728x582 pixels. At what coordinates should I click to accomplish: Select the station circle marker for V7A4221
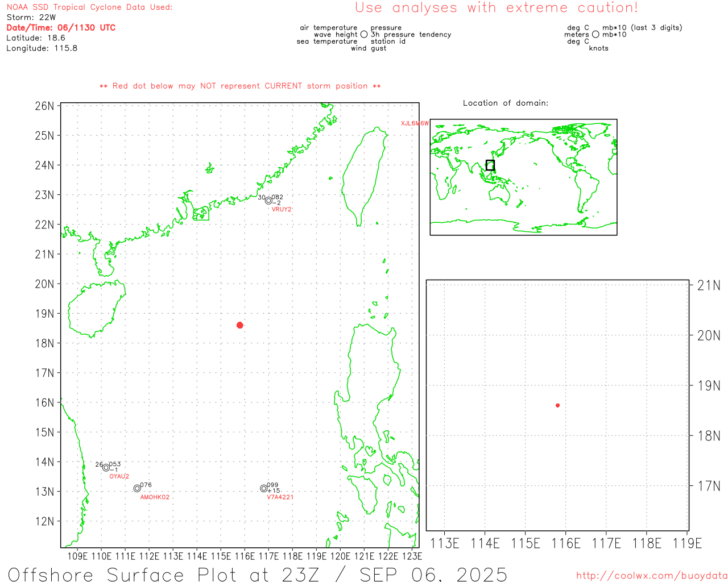tap(263, 489)
